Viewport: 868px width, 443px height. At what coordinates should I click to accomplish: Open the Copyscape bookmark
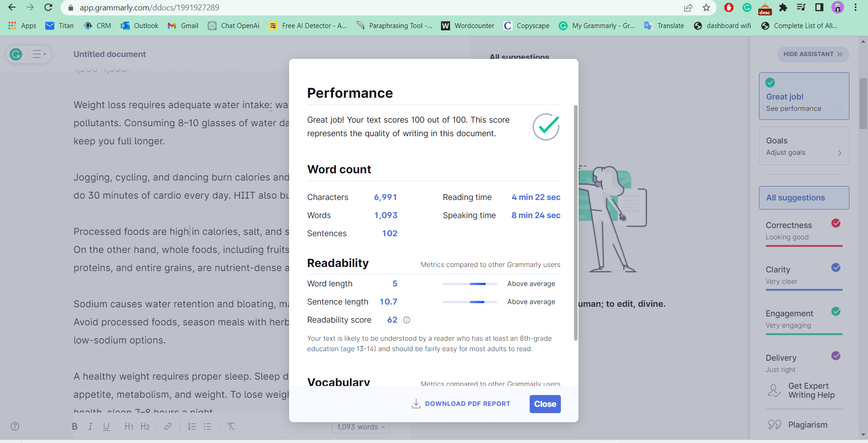click(526, 26)
